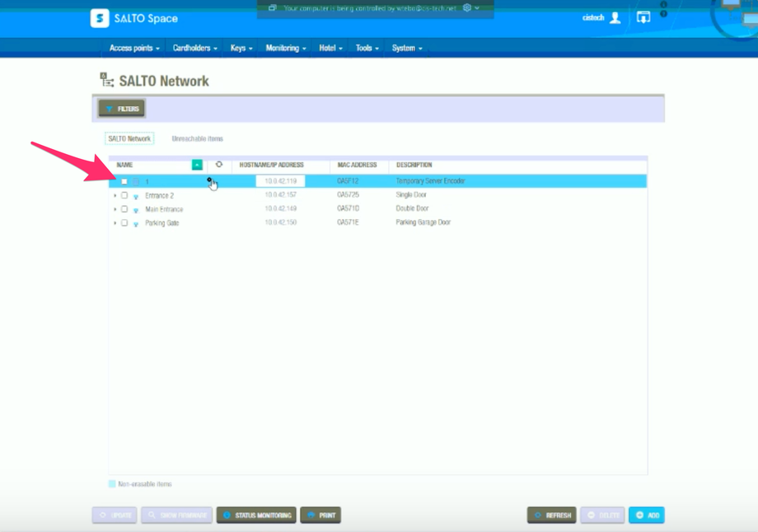Expand the Entrance 2 tree row

[x=115, y=195]
